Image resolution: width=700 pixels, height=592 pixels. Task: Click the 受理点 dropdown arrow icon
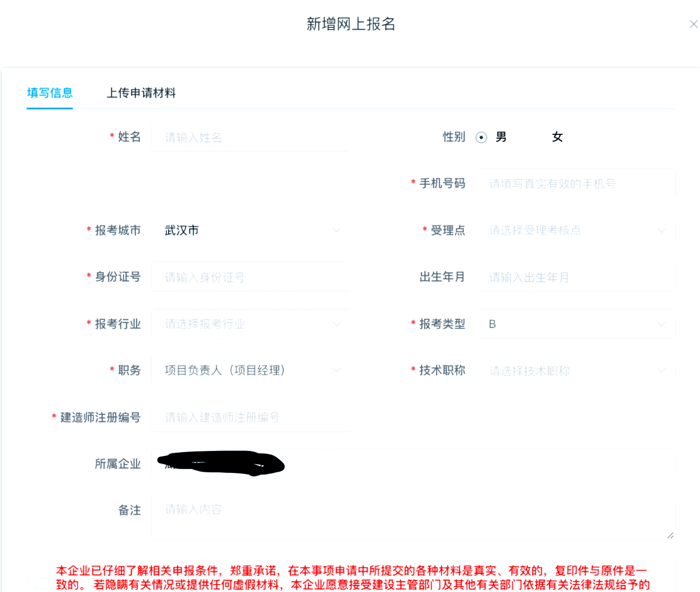pyautogui.click(x=661, y=230)
